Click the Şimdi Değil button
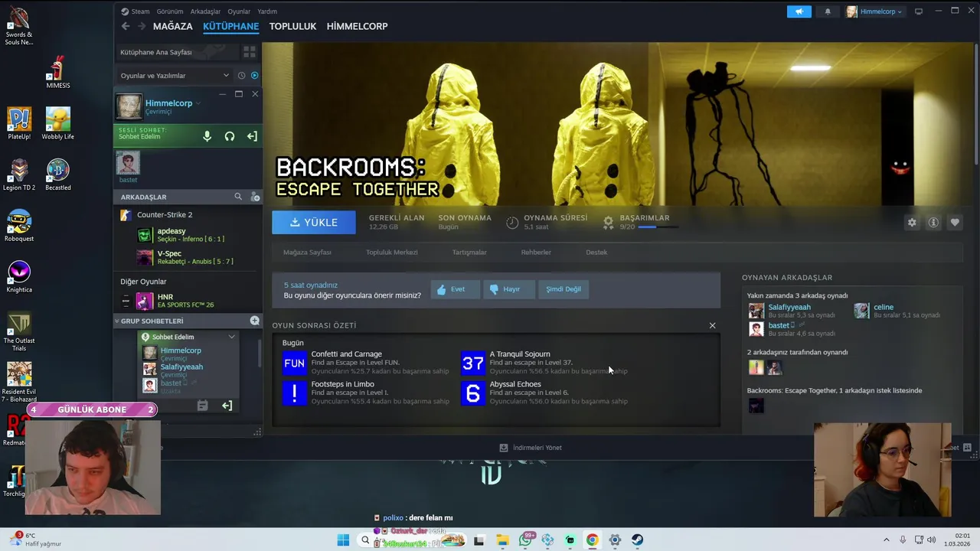 tap(563, 289)
